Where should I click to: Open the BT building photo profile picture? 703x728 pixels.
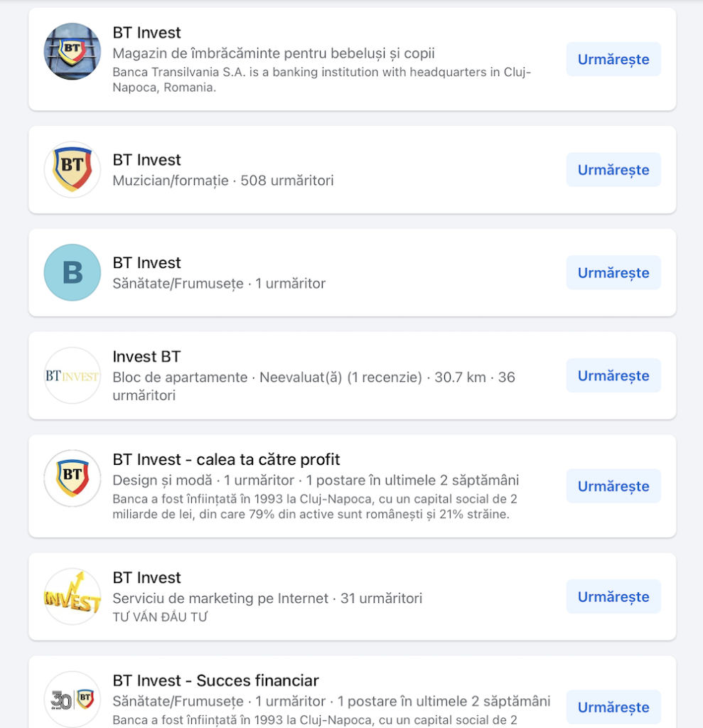[x=73, y=51]
